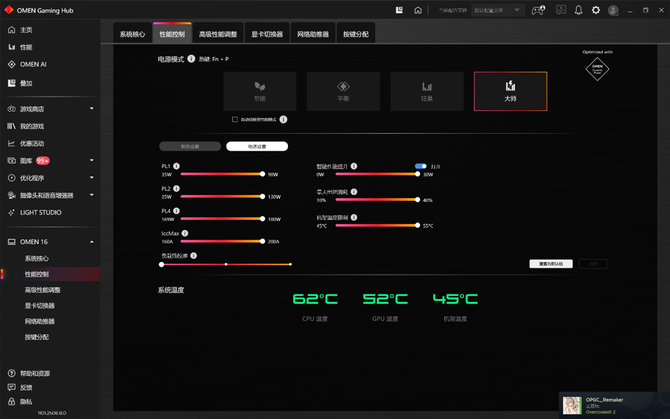Switch to the 按键分配 tab
670x419 pixels.
(x=356, y=34)
